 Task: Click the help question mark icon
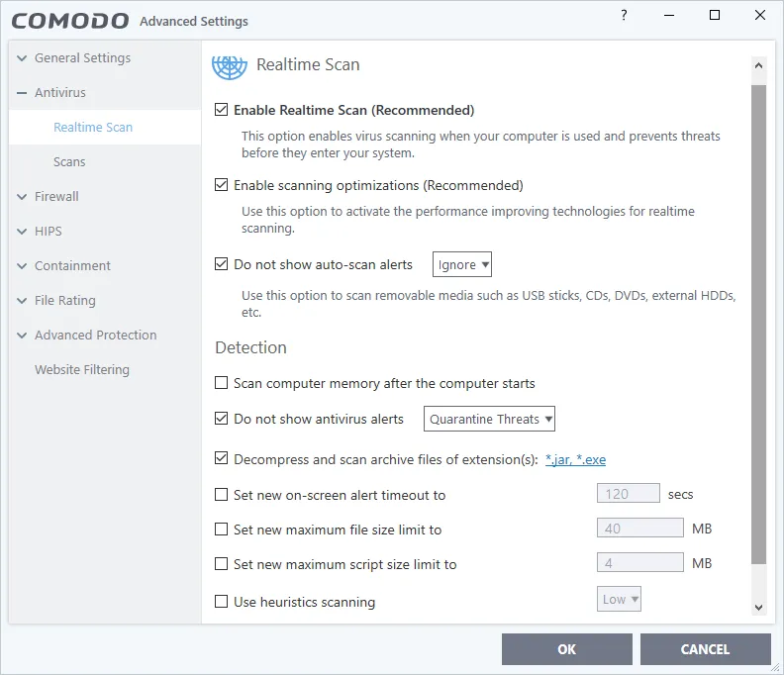click(624, 16)
